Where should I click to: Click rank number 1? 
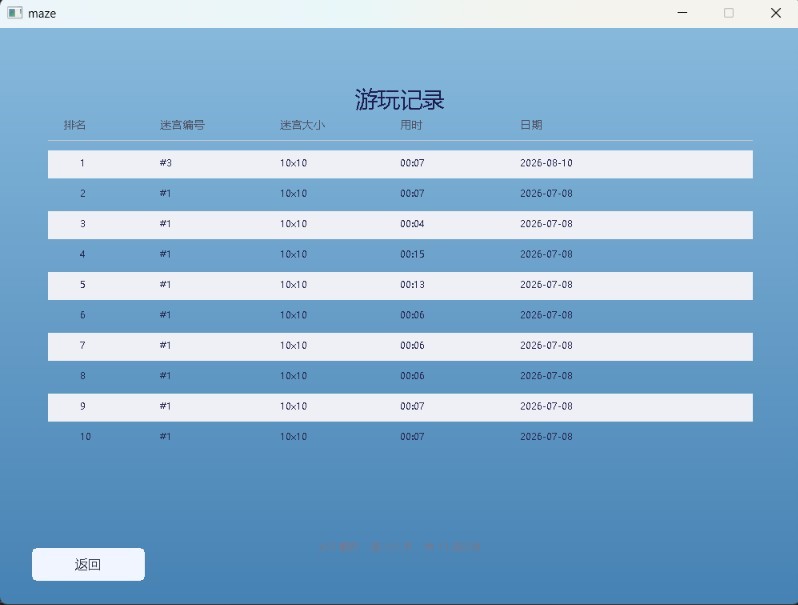tap(82, 163)
